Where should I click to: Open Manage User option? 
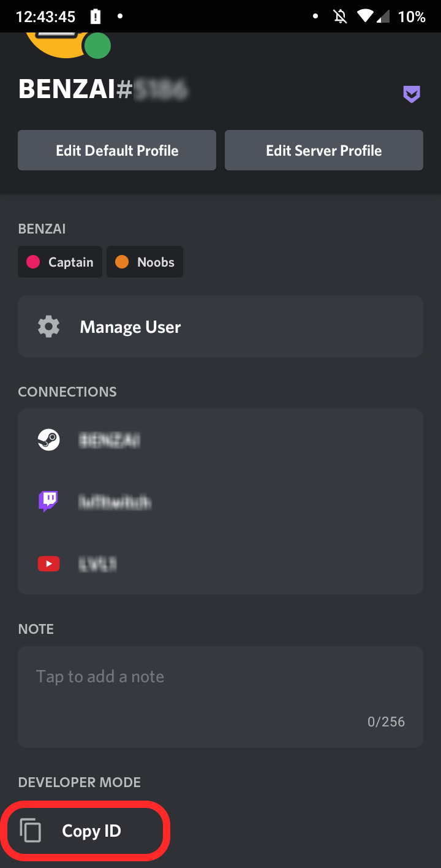click(x=221, y=326)
